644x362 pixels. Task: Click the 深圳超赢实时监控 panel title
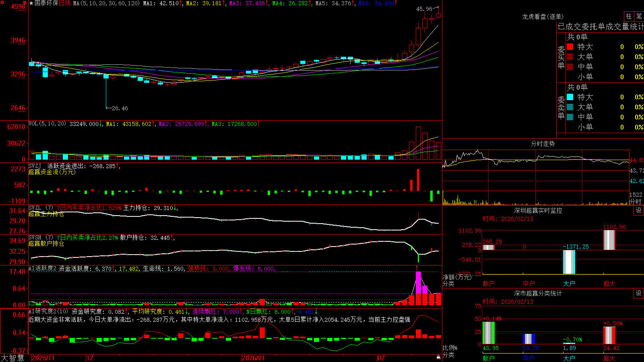point(538,210)
